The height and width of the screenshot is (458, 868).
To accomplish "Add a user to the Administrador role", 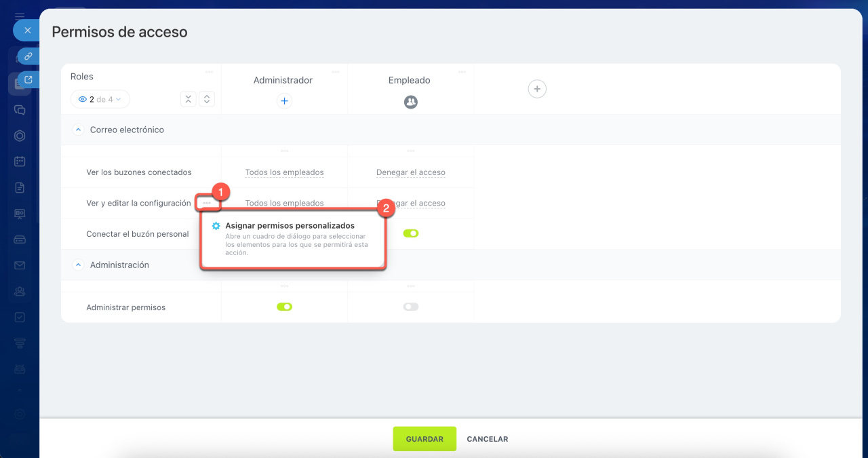I will [284, 101].
